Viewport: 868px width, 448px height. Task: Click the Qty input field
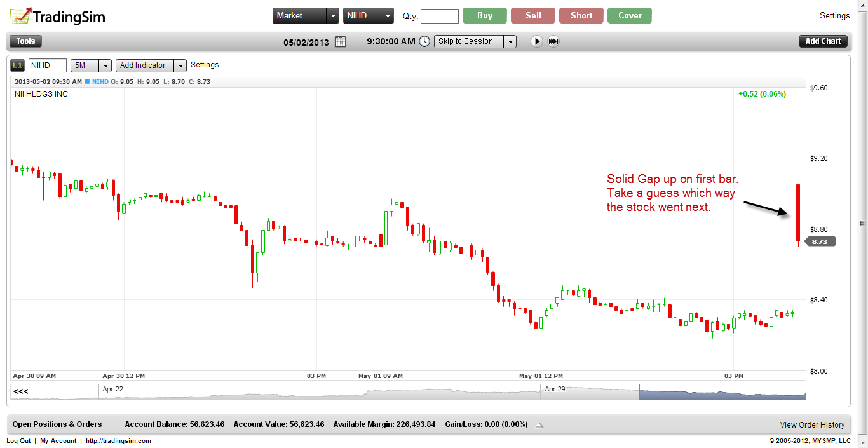439,16
